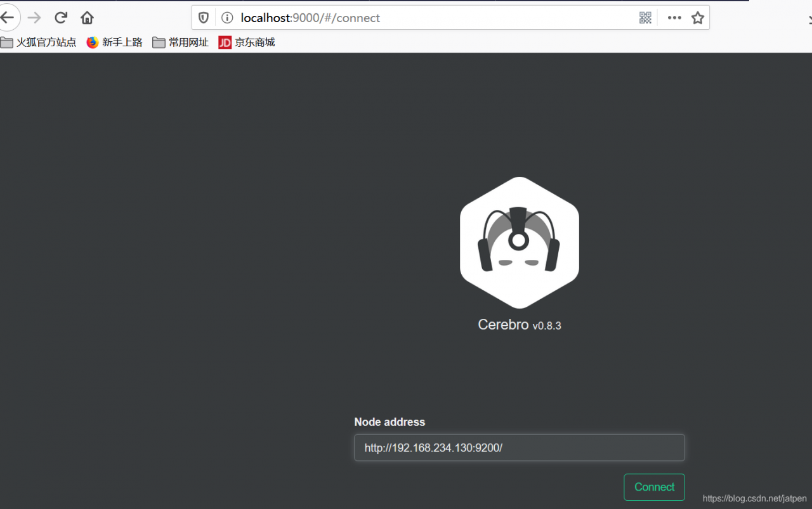Open page actions three-dots menu
The width and height of the screenshot is (812, 509).
[x=674, y=18]
